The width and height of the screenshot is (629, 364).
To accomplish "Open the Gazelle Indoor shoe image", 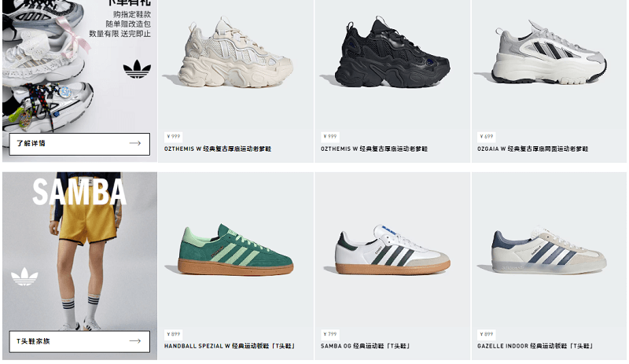I will click(x=549, y=250).
